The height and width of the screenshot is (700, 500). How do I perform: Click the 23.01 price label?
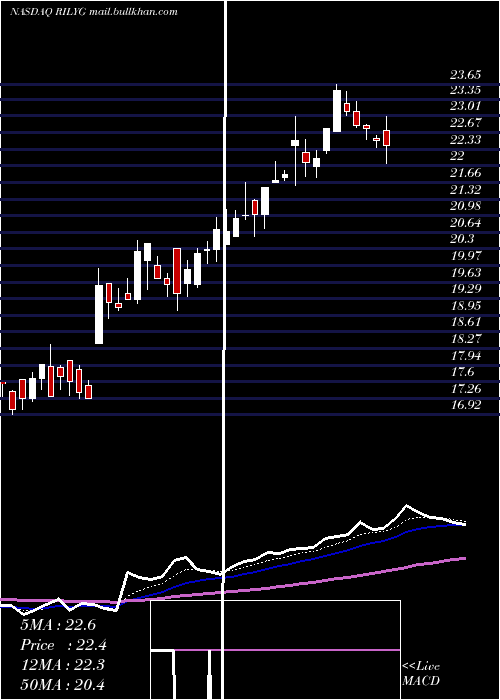pos(465,106)
